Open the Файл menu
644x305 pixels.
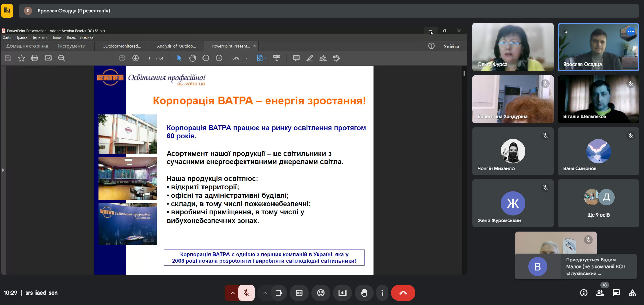click(7, 37)
